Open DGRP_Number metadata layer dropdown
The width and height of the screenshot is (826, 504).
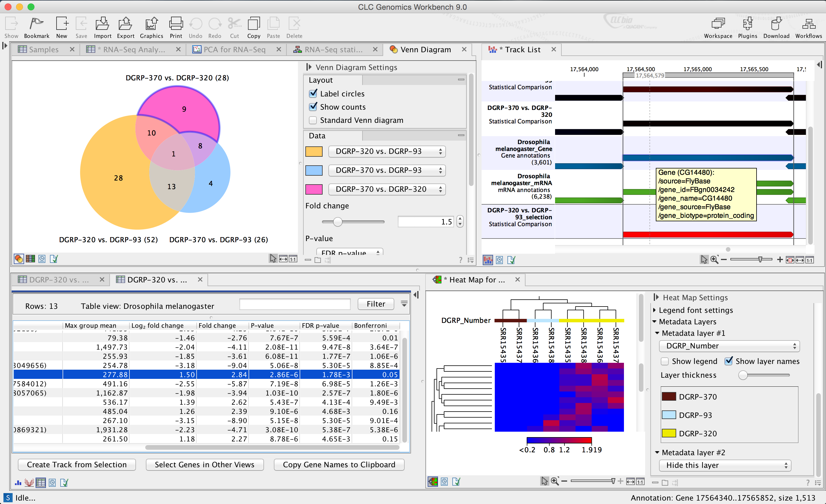(x=729, y=346)
